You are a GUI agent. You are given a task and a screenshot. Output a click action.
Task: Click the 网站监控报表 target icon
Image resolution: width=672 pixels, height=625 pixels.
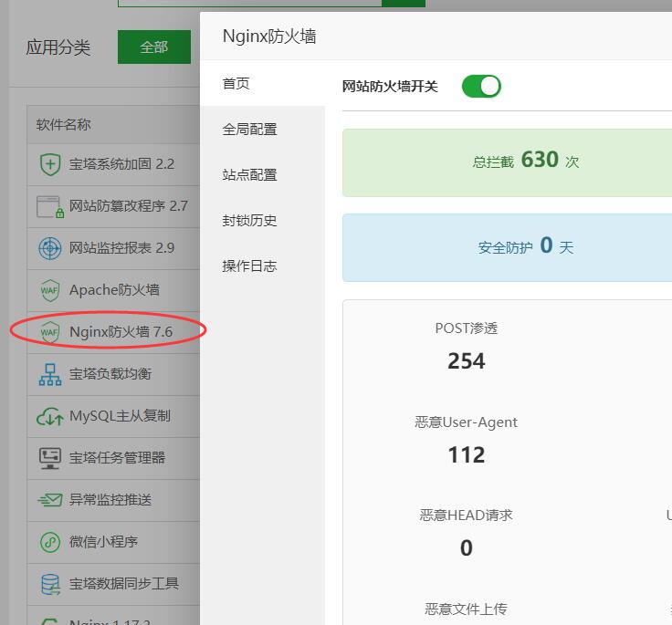pyautogui.click(x=49, y=248)
